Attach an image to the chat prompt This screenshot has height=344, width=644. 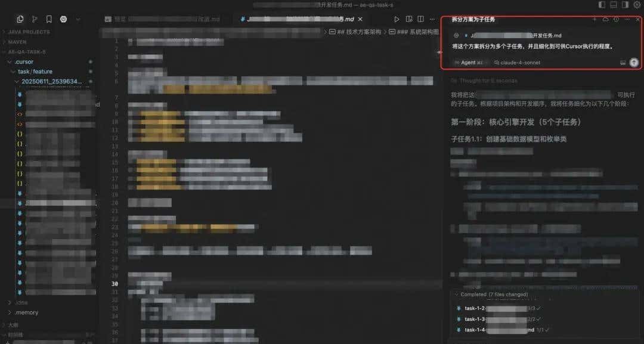pyautogui.click(x=623, y=62)
